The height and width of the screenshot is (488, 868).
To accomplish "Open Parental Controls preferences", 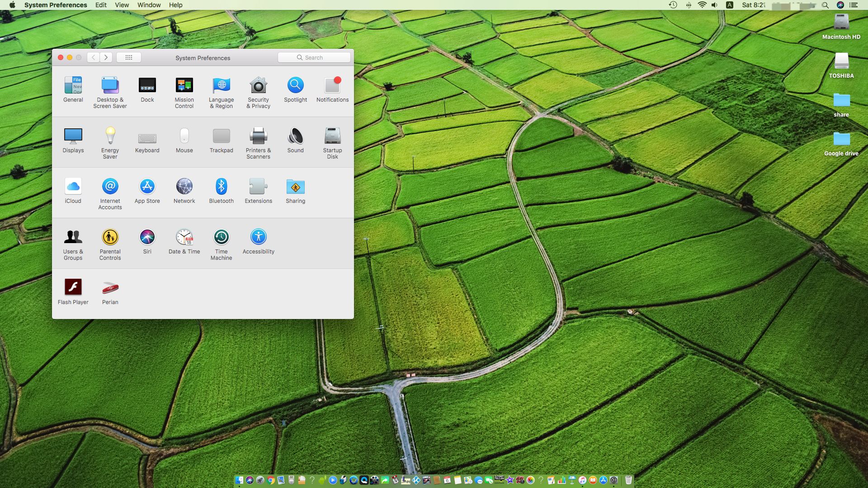I will [110, 237].
